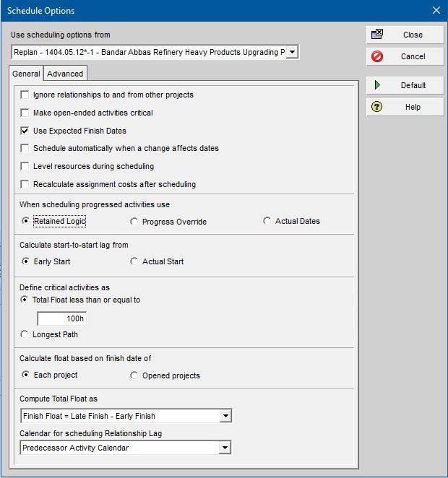Choose Actual Dates radio option
Screen dimensions: 448x478
point(267,221)
